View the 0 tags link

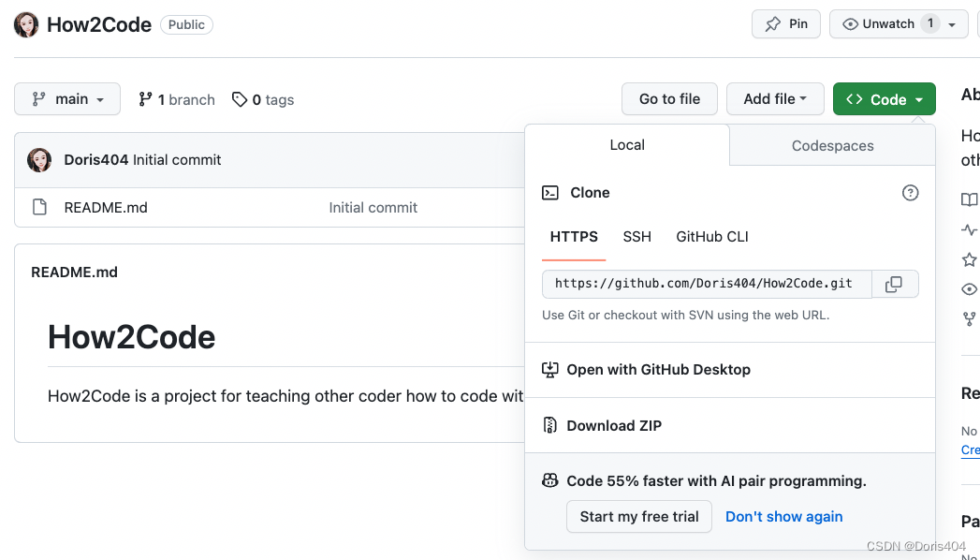tap(263, 99)
